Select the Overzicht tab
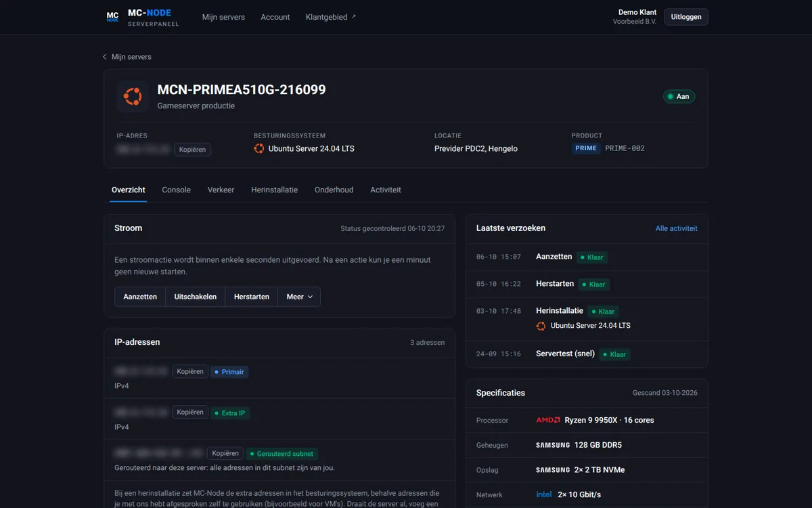Screen dimensions: 812x508 [129, 190]
